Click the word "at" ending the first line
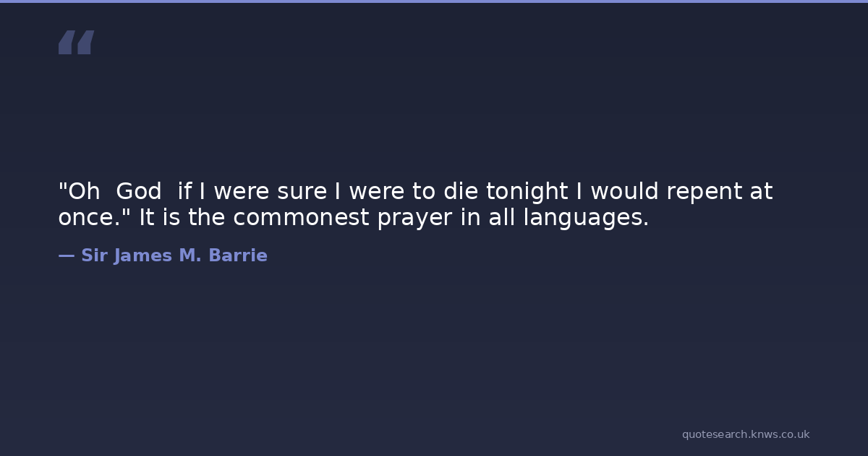868x456 pixels. click(762, 192)
